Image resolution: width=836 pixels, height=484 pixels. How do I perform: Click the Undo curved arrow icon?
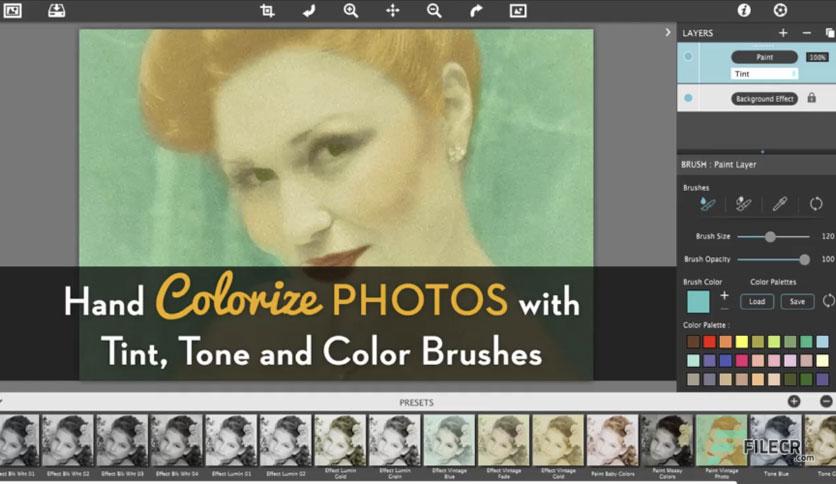coord(309,11)
